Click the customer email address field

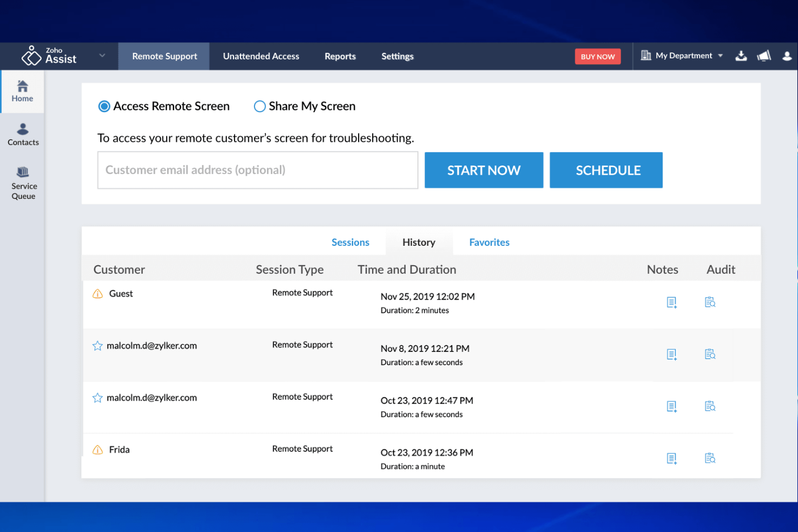[257, 170]
